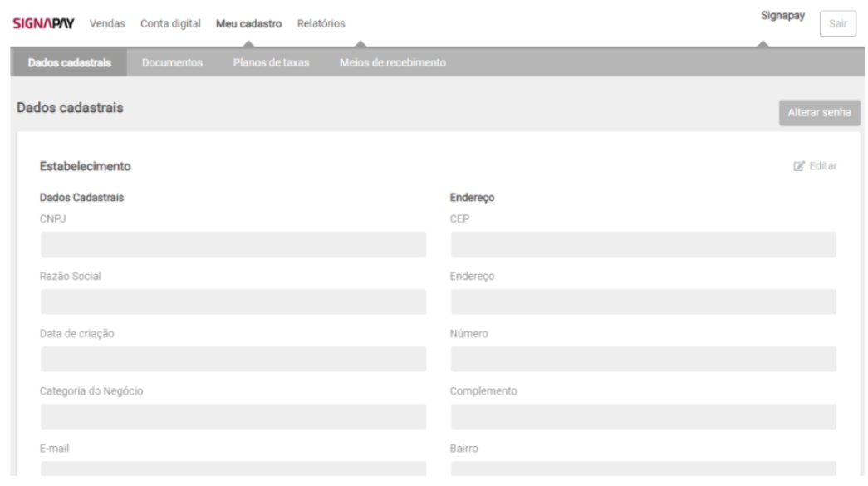
Task: Click the Editar pencil icon
Action: coord(799,166)
